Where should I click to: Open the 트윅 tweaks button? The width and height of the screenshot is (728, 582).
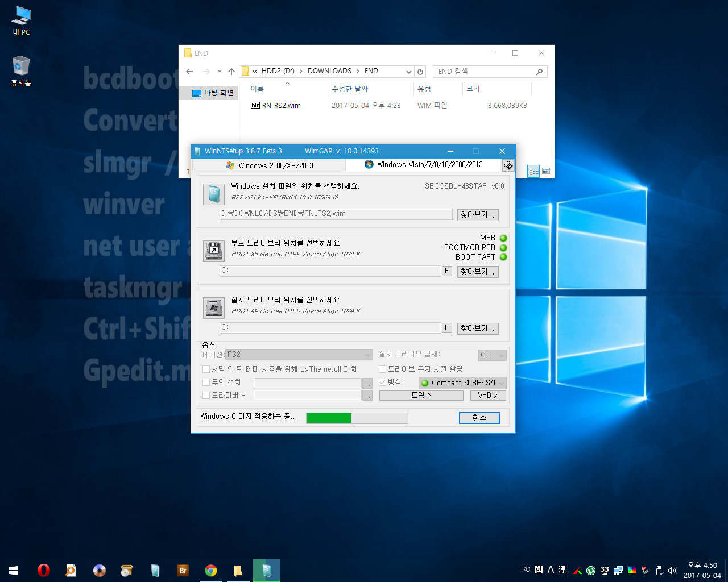pyautogui.click(x=421, y=395)
